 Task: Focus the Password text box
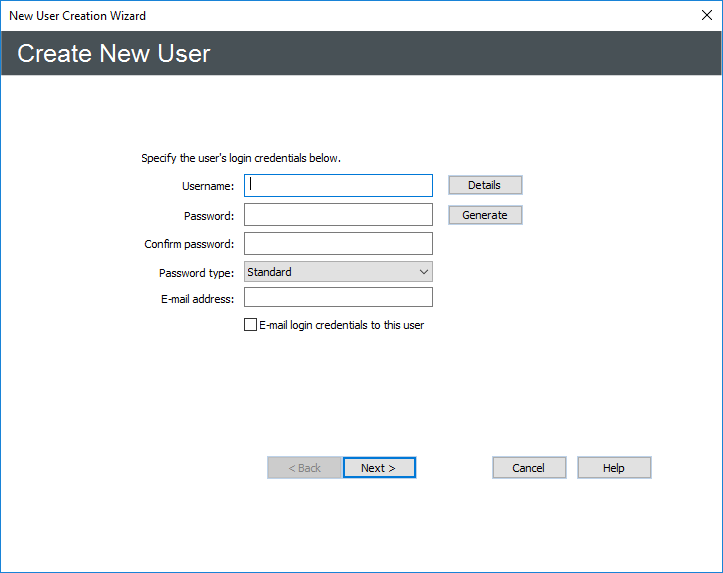click(338, 215)
